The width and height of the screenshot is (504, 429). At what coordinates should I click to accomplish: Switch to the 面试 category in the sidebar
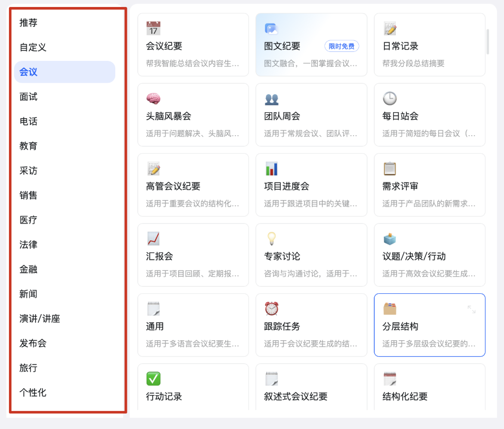point(28,97)
